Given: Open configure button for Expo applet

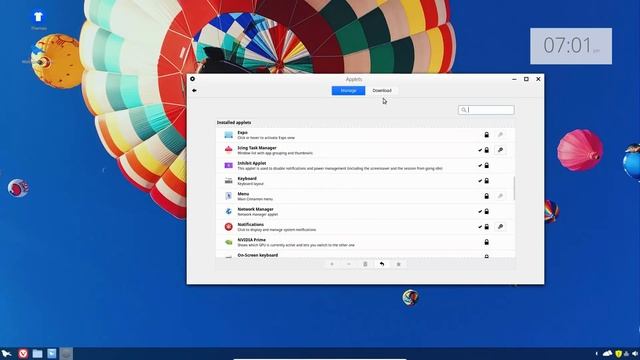Looking at the screenshot, I should click(500, 135).
